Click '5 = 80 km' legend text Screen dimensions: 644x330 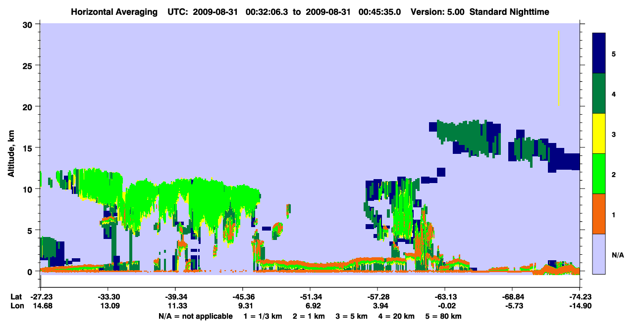pyautogui.click(x=443, y=316)
